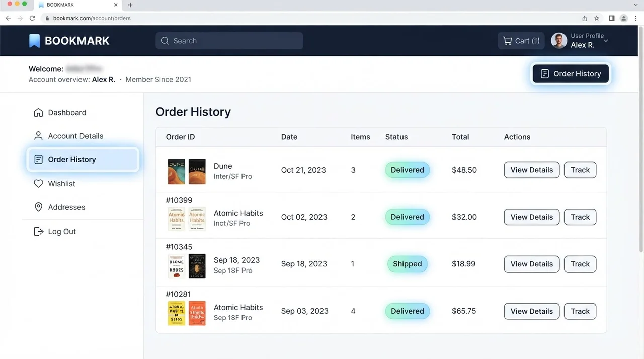The width and height of the screenshot is (644, 359).
Task: Click the "Oct 21, 2023" date cell
Action: point(303,170)
